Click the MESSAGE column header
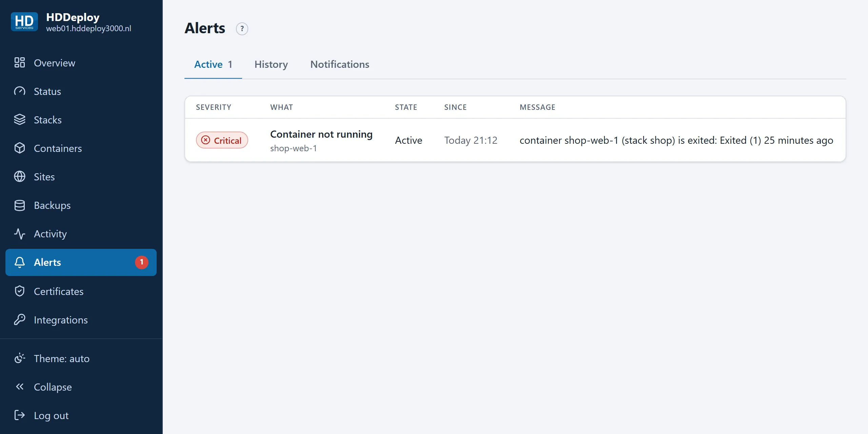The width and height of the screenshot is (868, 434). pos(537,107)
